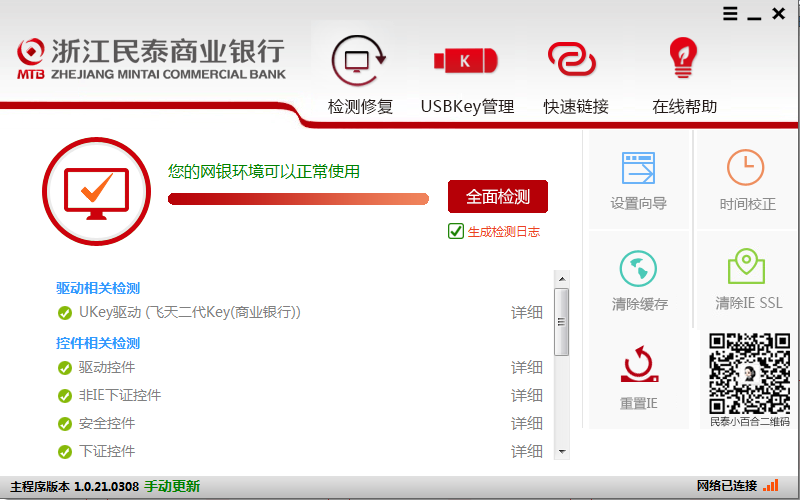800x500 pixels.
Task: Click 网络已连接 network status text
Action: tap(727, 486)
